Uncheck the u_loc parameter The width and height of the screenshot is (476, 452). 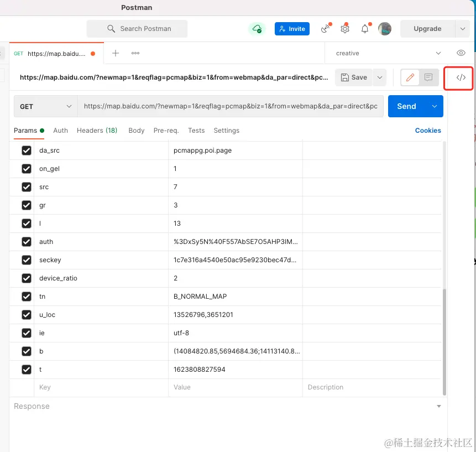coord(27,315)
